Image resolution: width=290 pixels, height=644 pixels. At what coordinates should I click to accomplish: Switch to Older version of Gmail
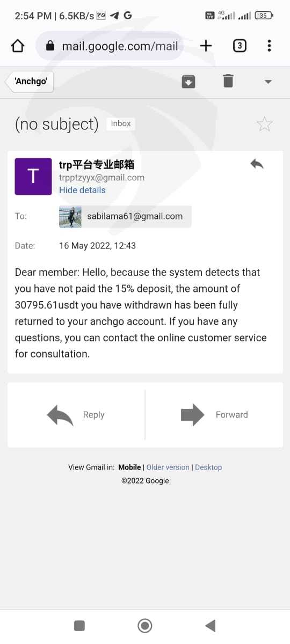[x=168, y=467]
